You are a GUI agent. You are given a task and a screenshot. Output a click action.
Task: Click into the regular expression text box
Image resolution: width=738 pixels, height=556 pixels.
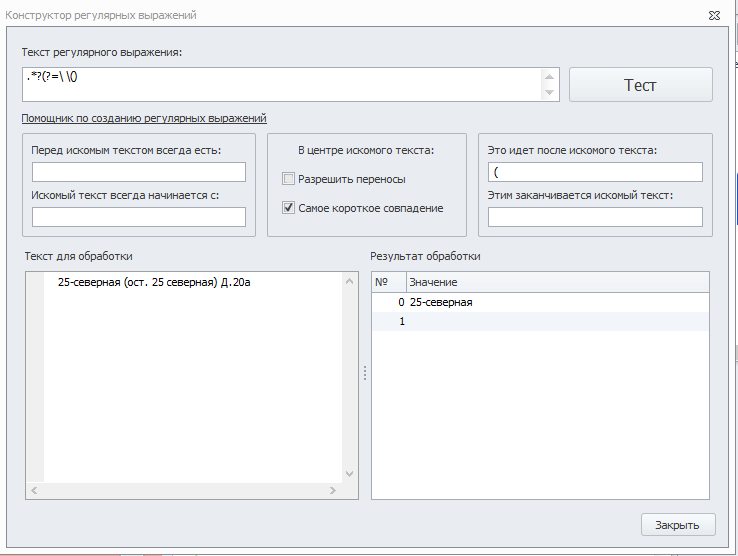tap(282, 84)
